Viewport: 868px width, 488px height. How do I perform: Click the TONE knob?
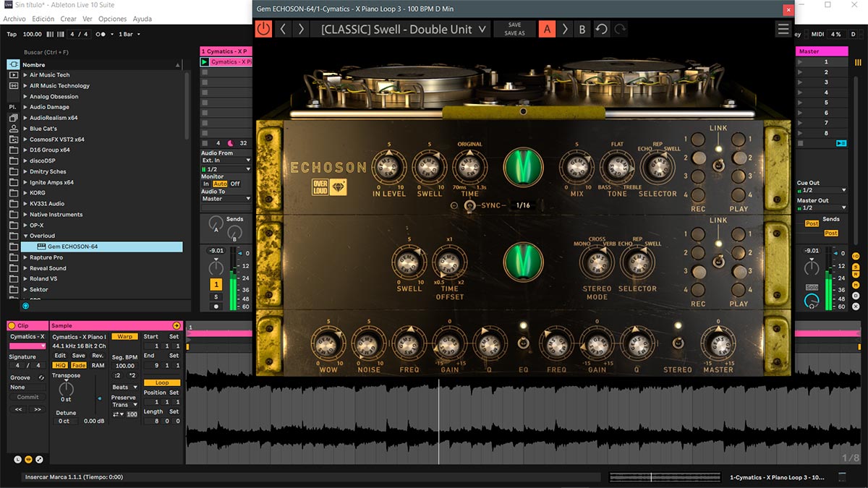tap(617, 168)
